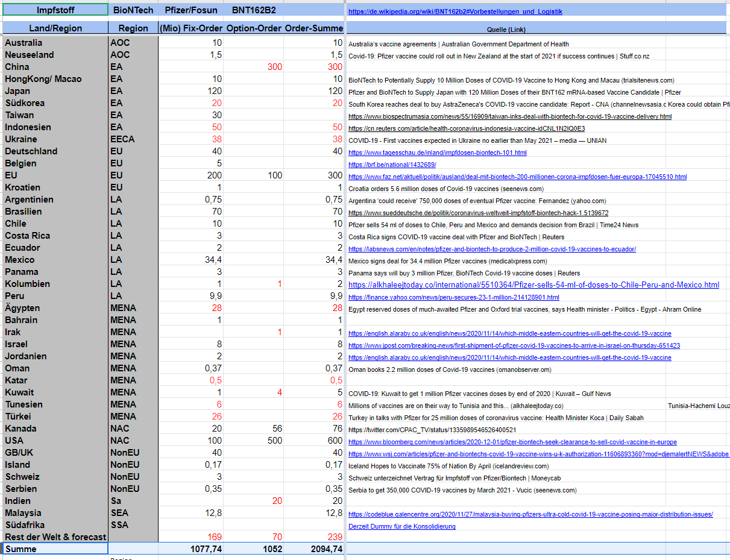Click the '(Mio) Fix-Order' column header
This screenshot has height=560, width=730.
point(191,28)
